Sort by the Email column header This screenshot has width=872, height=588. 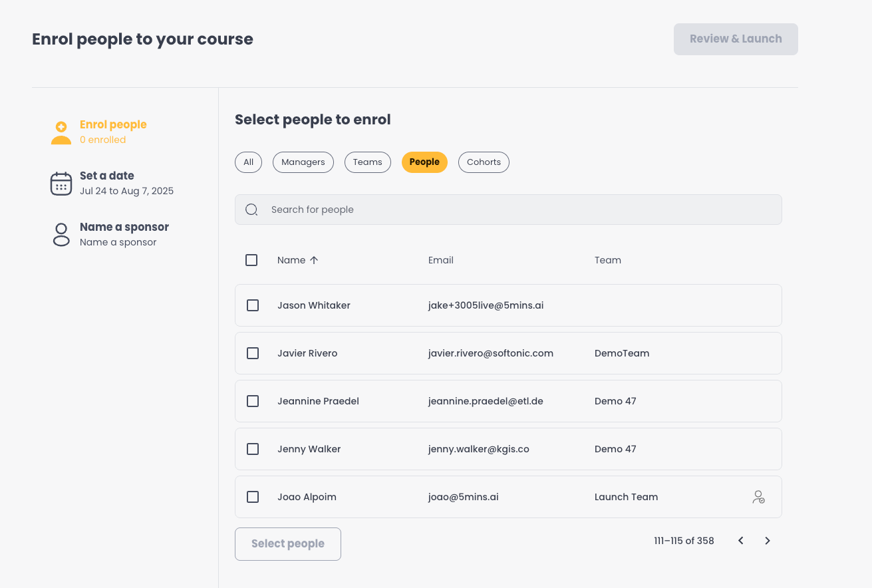click(x=441, y=260)
